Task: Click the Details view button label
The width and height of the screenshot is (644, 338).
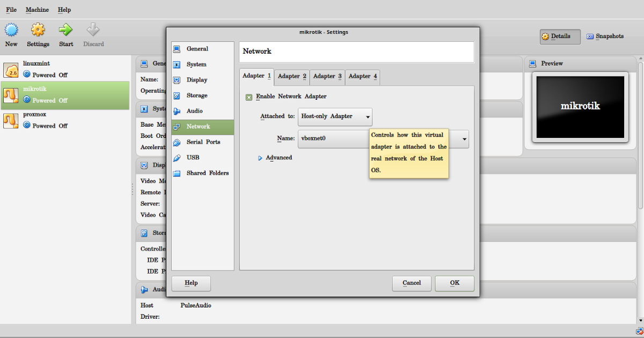Action: pyautogui.click(x=560, y=36)
